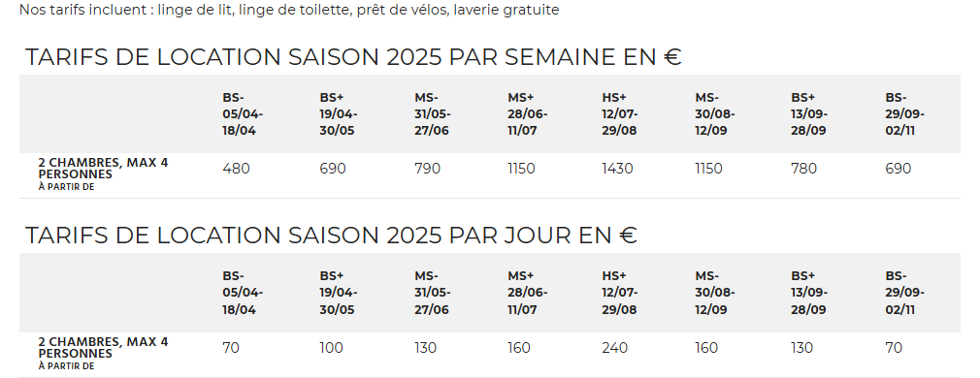The height and width of the screenshot is (378, 980).
Task: Click the daily rates 2025 heading
Action: click(331, 236)
